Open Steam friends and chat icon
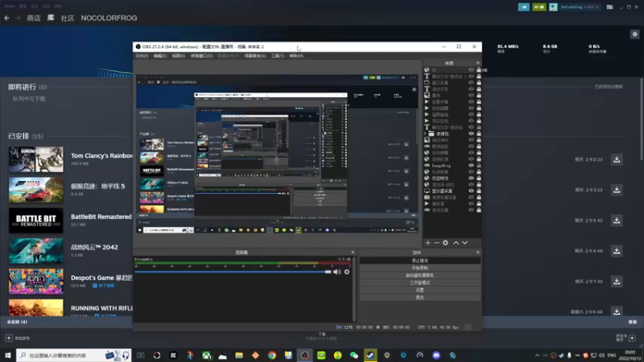The width and height of the screenshot is (644, 362). 632,338
